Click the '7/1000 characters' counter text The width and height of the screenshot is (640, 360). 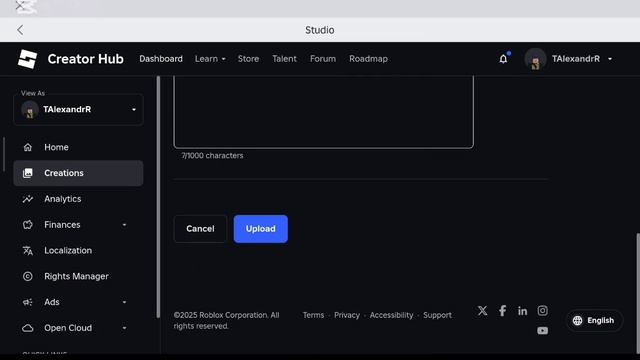(x=212, y=156)
